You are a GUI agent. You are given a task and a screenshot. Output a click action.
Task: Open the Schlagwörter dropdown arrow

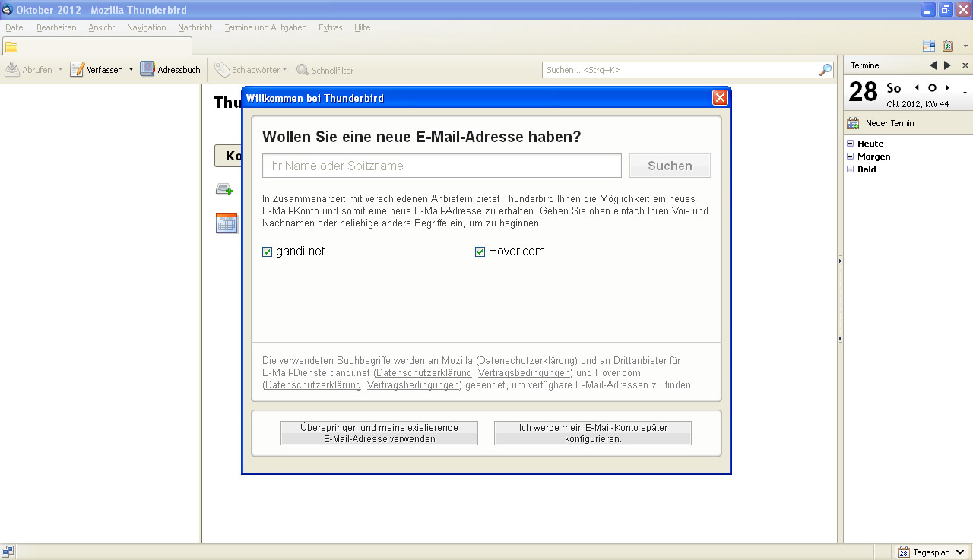click(285, 70)
